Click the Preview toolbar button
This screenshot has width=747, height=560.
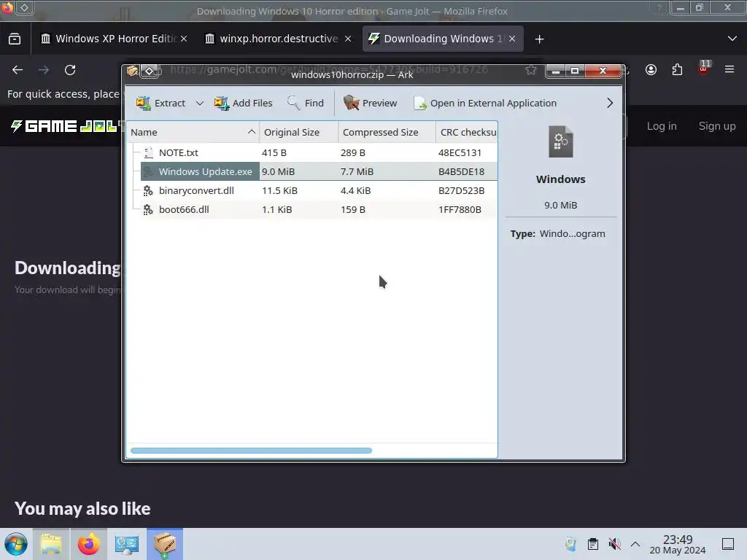coord(370,103)
